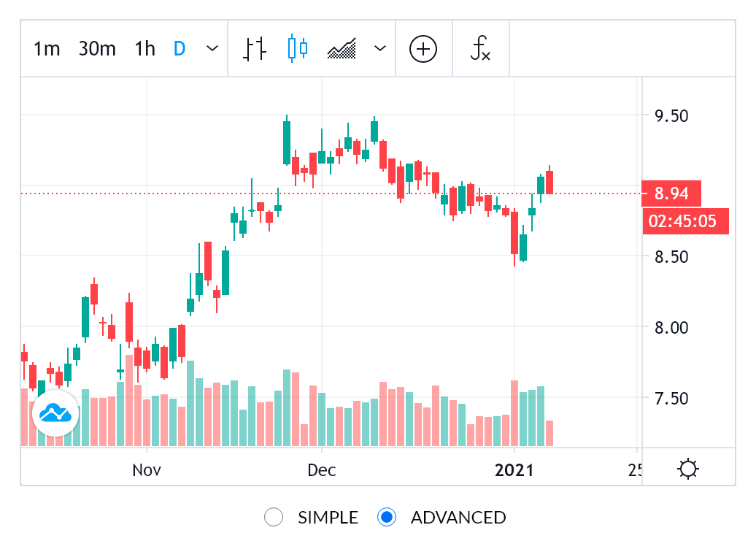The height and width of the screenshot is (552, 756).
Task: Select the ADVANCED radio button
Action: [x=387, y=518]
